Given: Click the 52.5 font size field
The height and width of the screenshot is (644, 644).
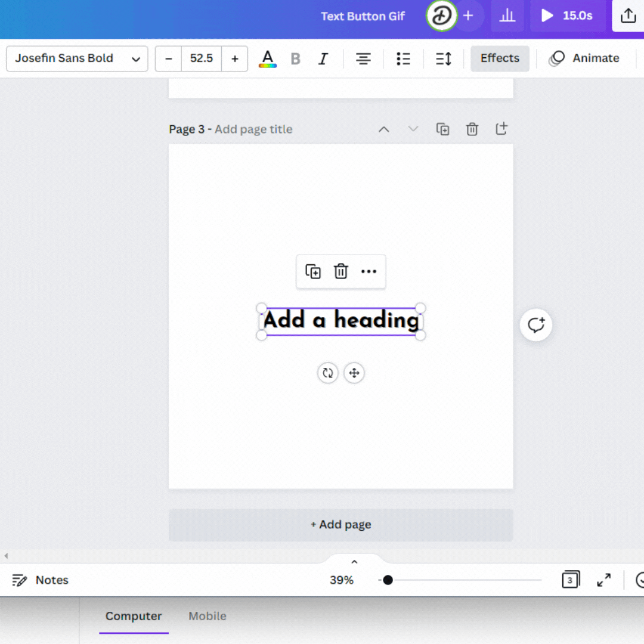Looking at the screenshot, I should (x=202, y=58).
